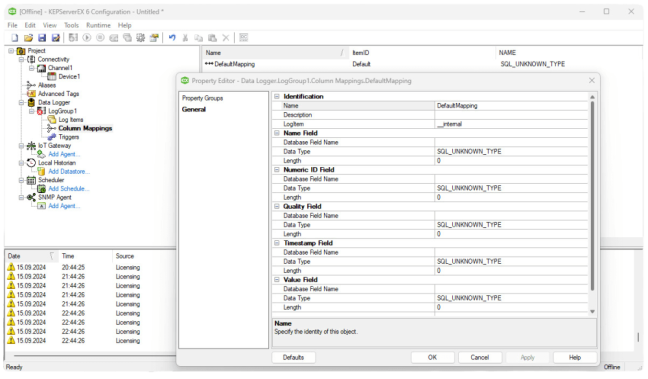Click the Open Project folder icon
This screenshot has width=648, height=379.
(28, 38)
